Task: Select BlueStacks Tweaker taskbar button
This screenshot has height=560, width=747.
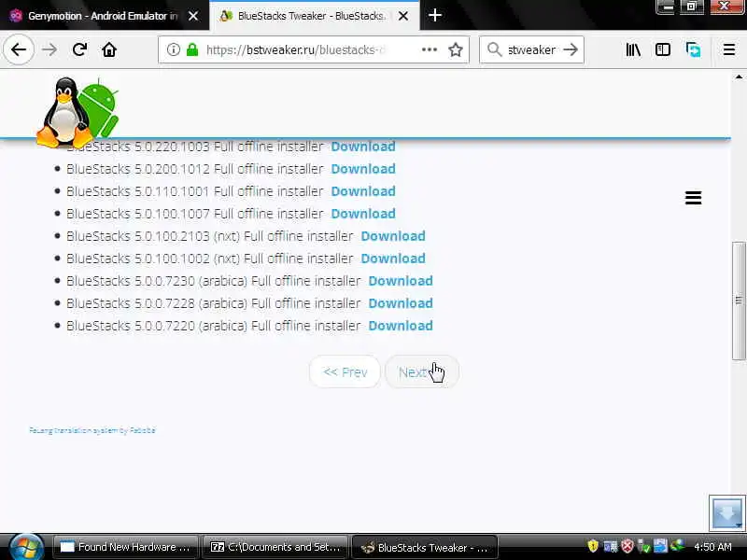Action: pyautogui.click(x=425, y=547)
